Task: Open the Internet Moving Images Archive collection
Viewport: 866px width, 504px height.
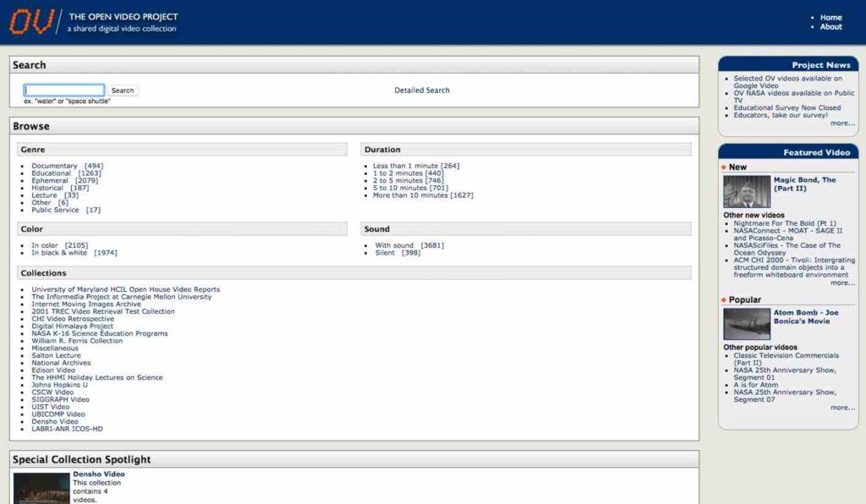Action: (86, 304)
